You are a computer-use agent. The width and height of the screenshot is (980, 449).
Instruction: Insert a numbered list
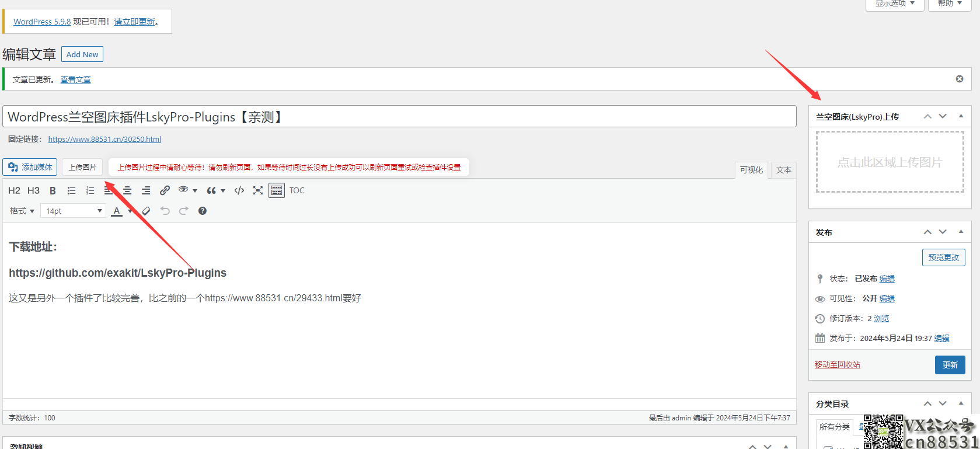point(90,190)
